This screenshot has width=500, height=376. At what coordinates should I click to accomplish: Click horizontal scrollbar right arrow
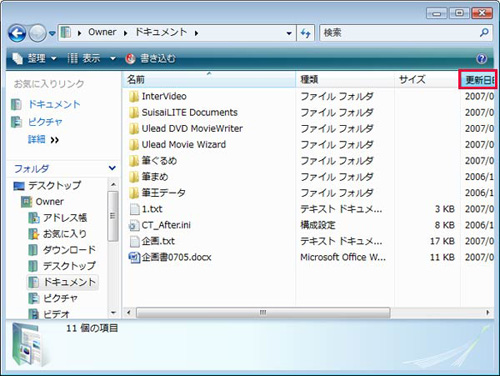click(488, 312)
